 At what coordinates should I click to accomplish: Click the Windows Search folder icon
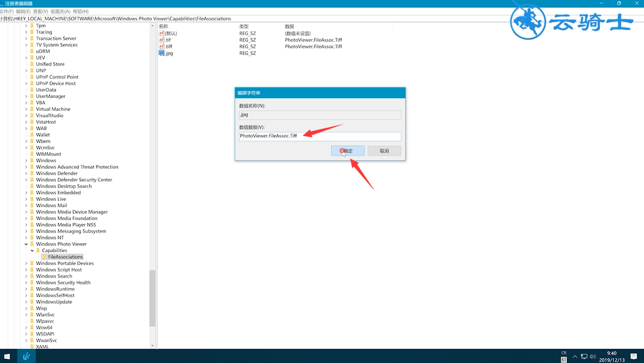pos(32,276)
